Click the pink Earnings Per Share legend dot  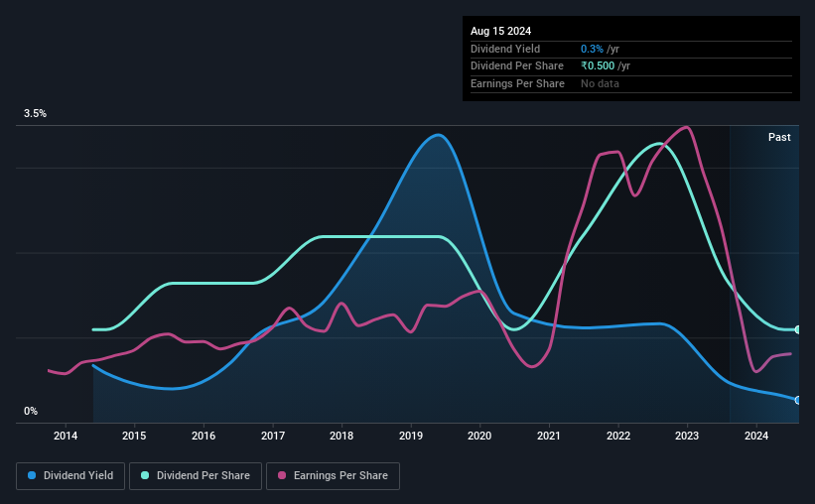coord(282,475)
